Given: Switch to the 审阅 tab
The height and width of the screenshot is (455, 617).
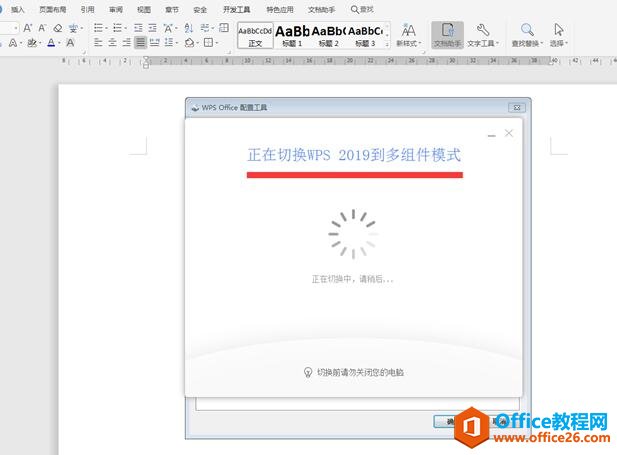Looking at the screenshot, I should point(116,9).
